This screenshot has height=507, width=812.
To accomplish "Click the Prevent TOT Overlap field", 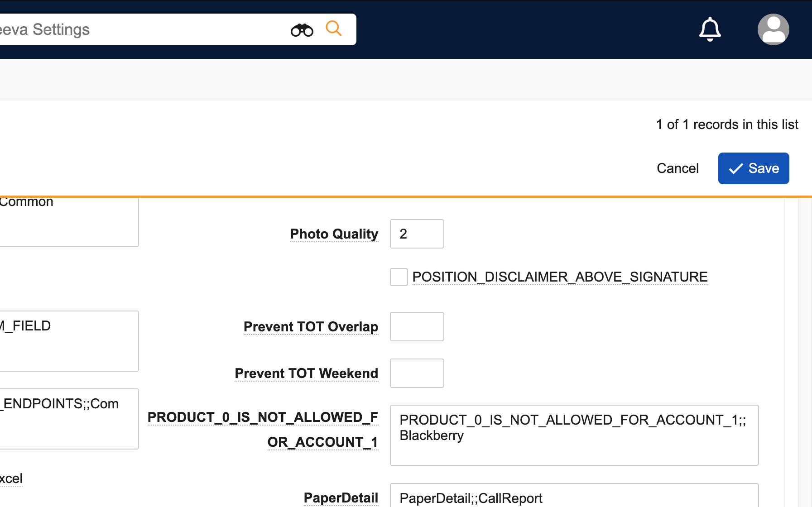I will 417,327.
